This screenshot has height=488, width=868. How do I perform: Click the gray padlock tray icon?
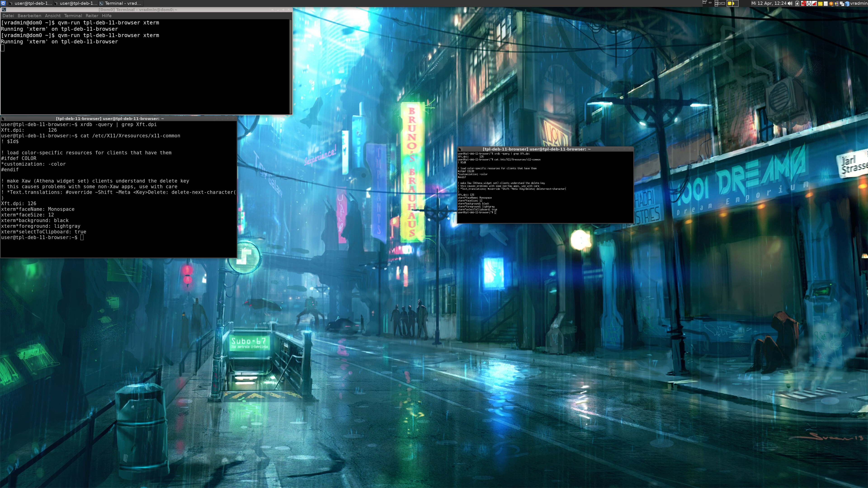(x=809, y=3)
